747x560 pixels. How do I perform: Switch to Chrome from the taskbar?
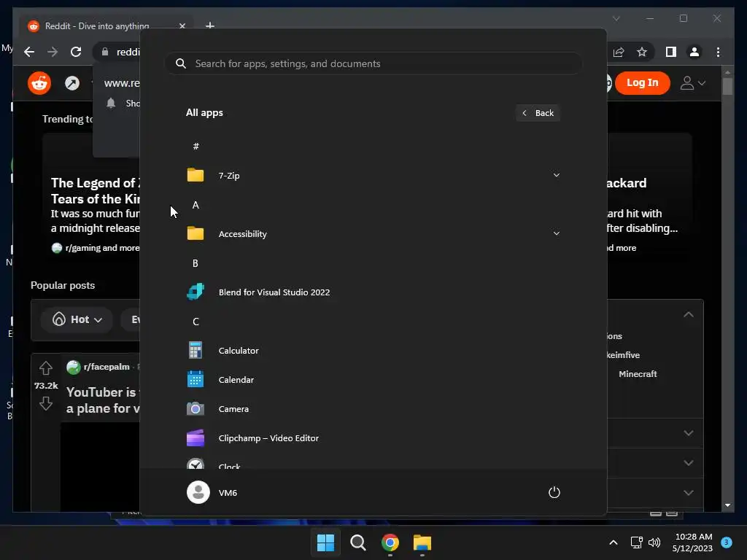pos(390,542)
